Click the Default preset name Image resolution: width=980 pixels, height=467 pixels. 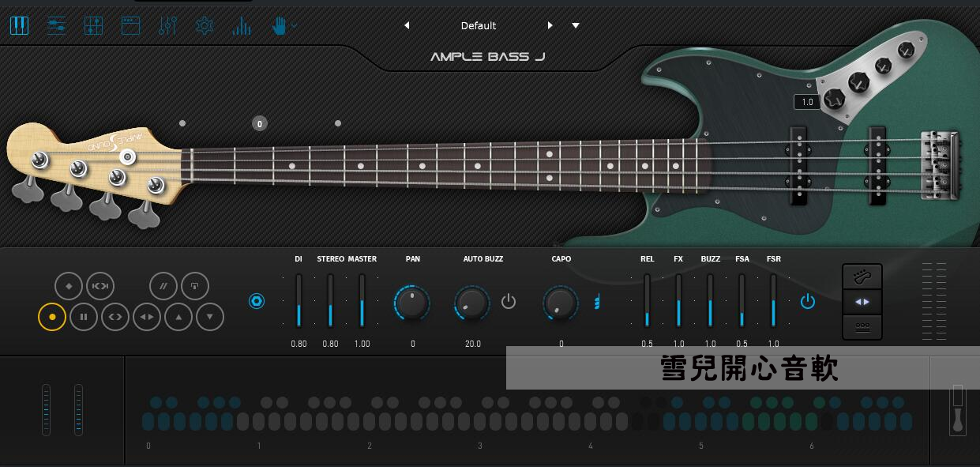tap(479, 25)
